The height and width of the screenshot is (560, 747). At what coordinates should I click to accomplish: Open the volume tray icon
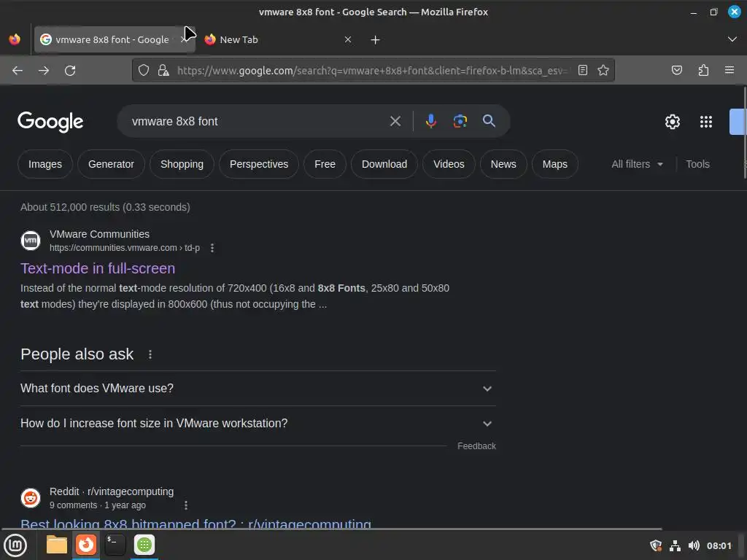click(694, 545)
